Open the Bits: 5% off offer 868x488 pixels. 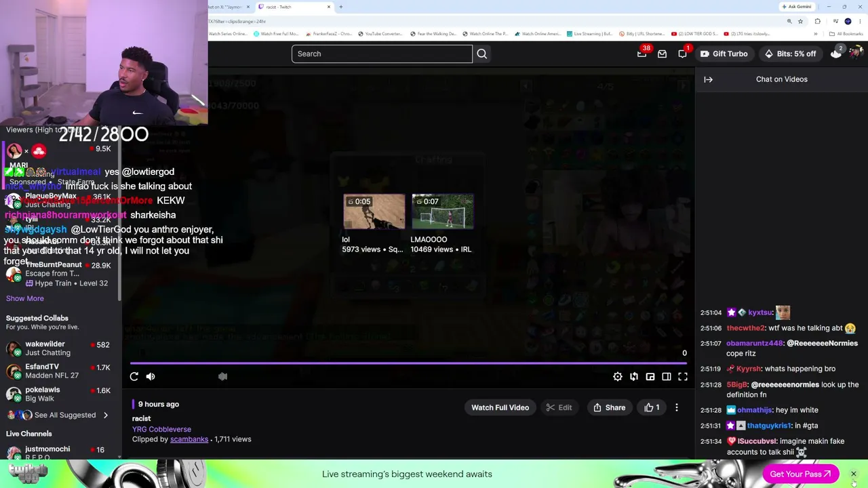[x=790, y=54]
